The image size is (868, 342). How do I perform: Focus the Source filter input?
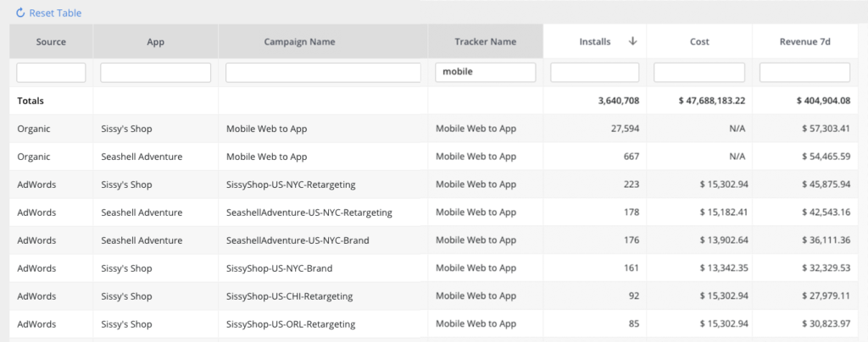[x=51, y=72]
